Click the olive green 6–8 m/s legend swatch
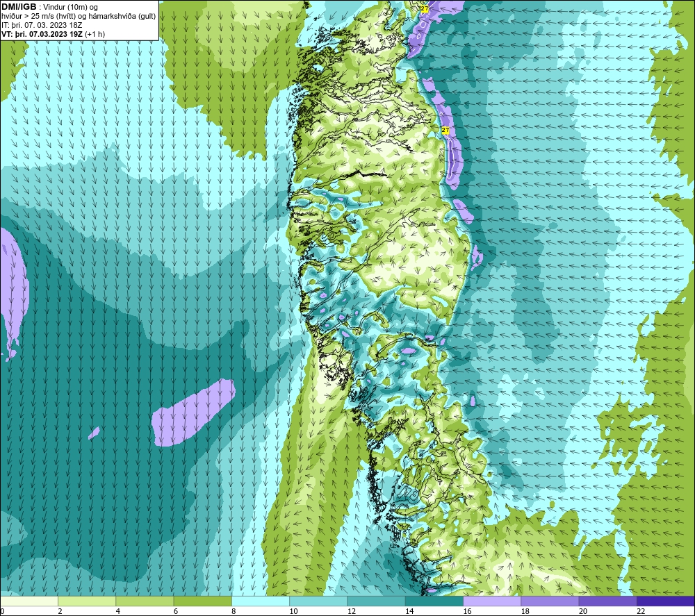This screenshot has width=695, height=616. [202, 601]
